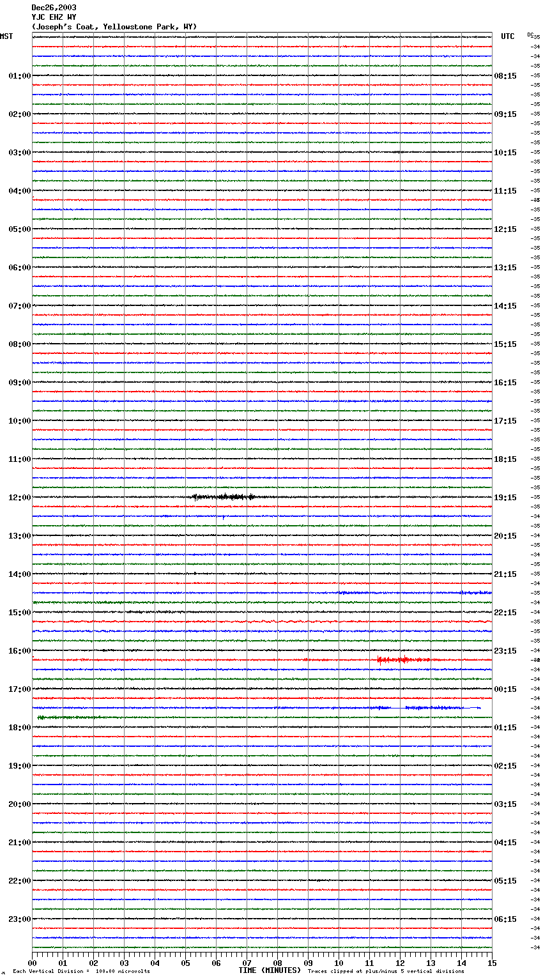This screenshot has height=980, width=543.
Task: Click the 22:15 UTC time label
Action: coord(505,613)
